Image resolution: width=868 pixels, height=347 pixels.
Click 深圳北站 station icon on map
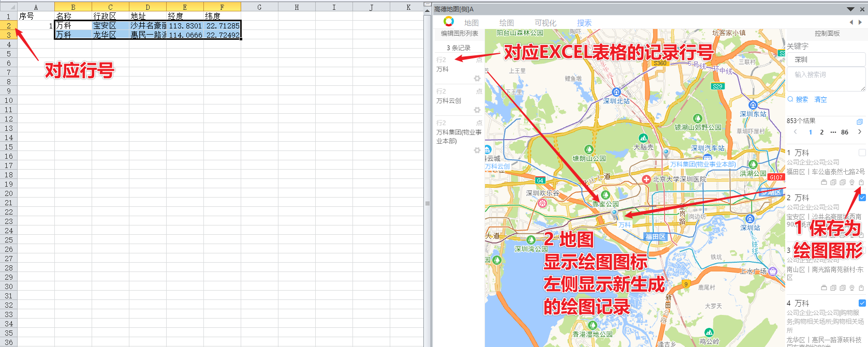616,92
